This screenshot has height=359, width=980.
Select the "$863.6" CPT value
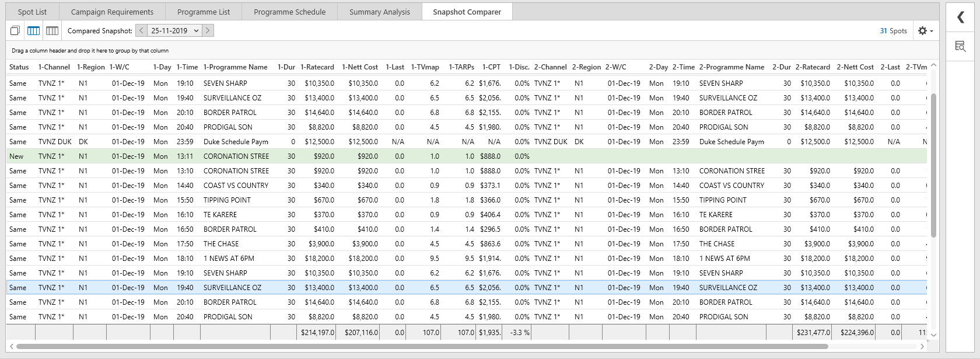(490, 244)
